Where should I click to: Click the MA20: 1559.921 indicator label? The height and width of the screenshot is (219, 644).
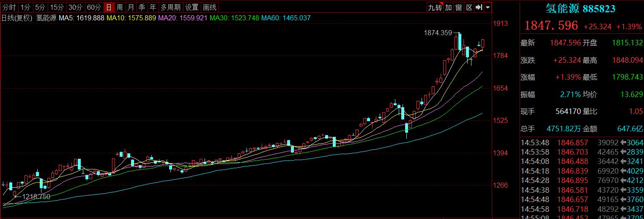[x=183, y=18]
